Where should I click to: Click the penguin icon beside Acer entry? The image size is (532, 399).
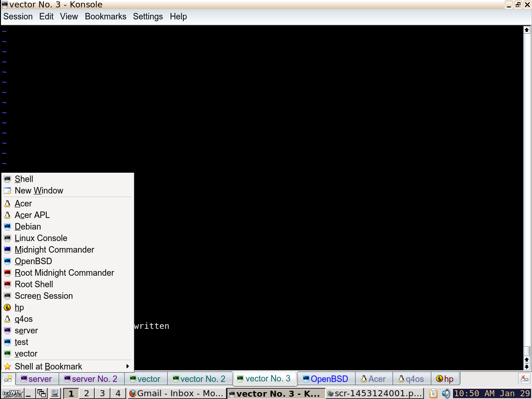(7, 204)
